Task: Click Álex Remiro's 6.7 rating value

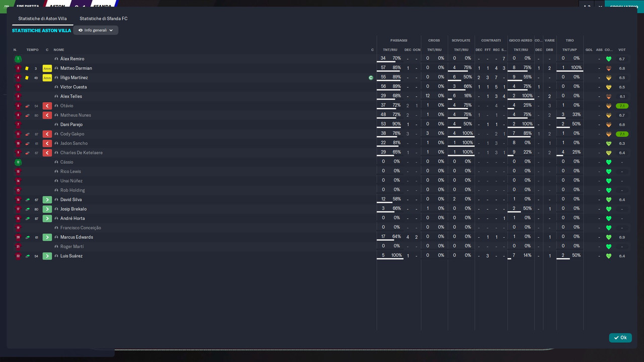Action: pyautogui.click(x=622, y=59)
